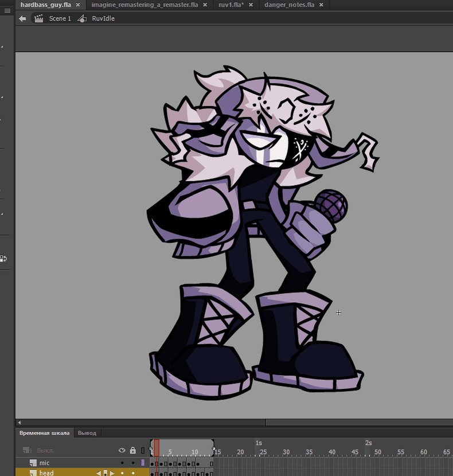Click Scene 1 breadcrumb label

(60, 18)
